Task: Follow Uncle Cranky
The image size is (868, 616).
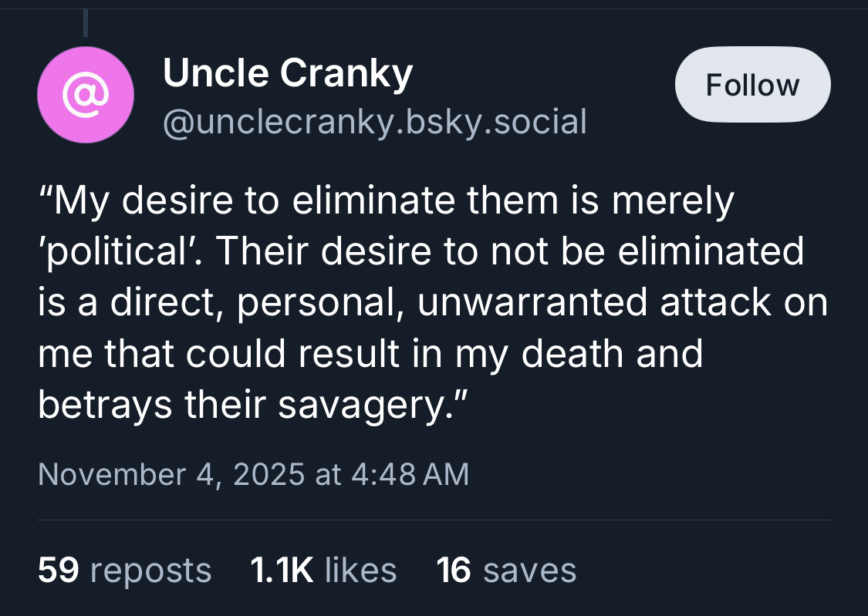Action: [752, 84]
